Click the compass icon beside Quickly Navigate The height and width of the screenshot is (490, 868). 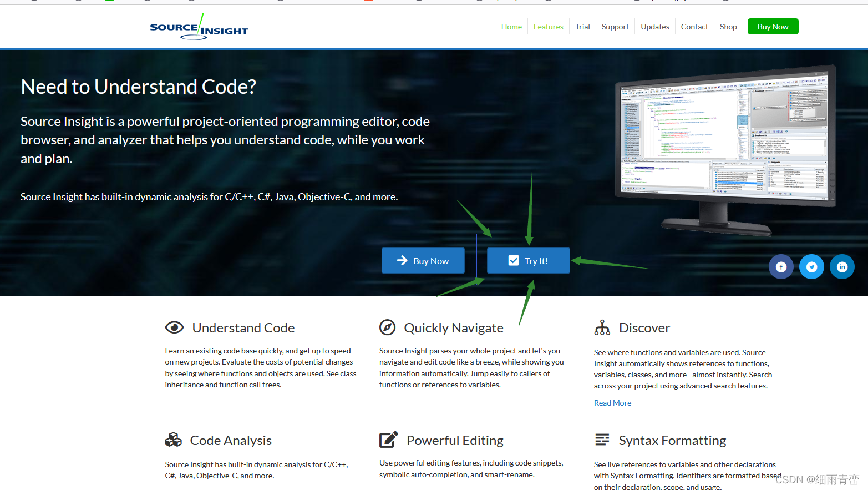point(387,327)
